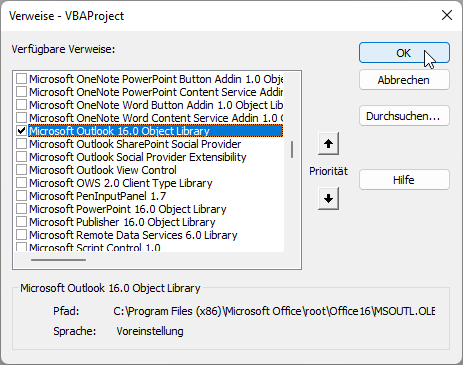
Task: Check Microsoft Publisher 16.0 Object Library checkbox
Action: [x=22, y=222]
